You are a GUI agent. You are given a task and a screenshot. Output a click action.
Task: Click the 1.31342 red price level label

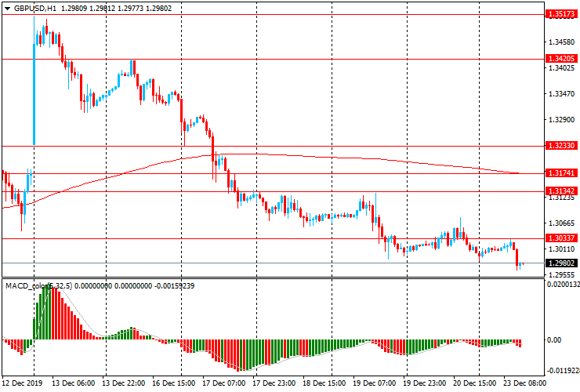click(x=561, y=191)
